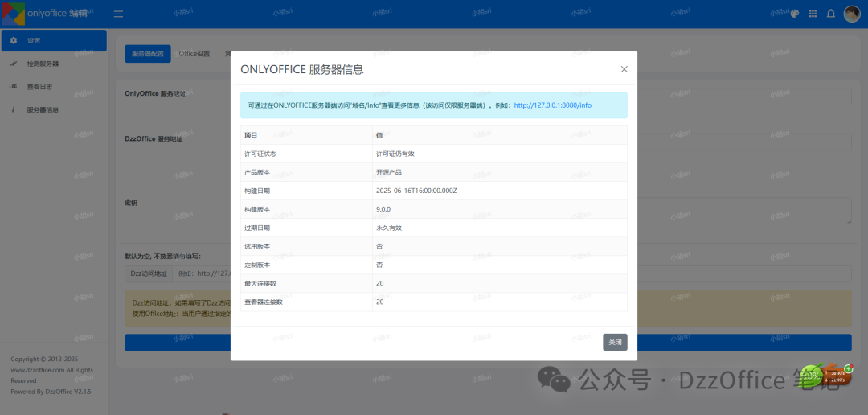The image size is (868, 415).
Task: Open the 服务器信息 sidebar item
Action: point(54,110)
